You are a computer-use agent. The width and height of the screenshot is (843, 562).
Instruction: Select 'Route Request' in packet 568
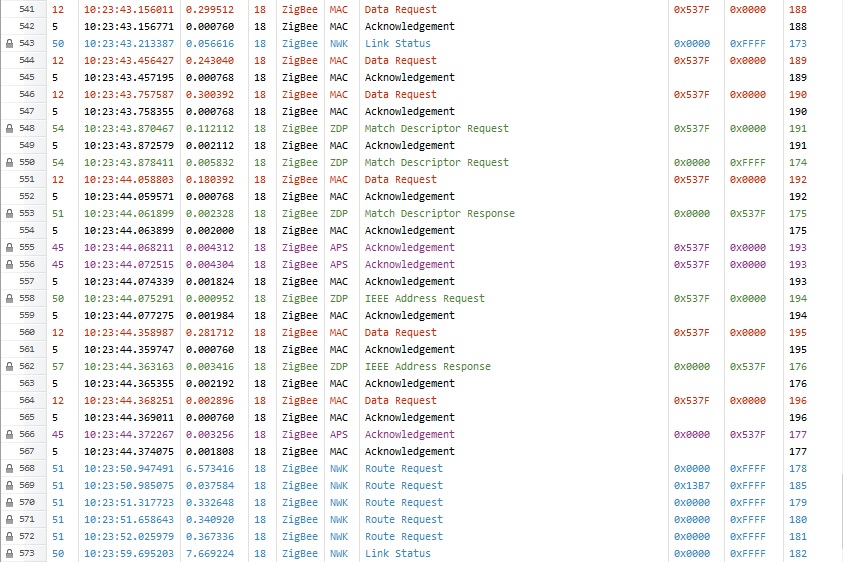(x=404, y=468)
